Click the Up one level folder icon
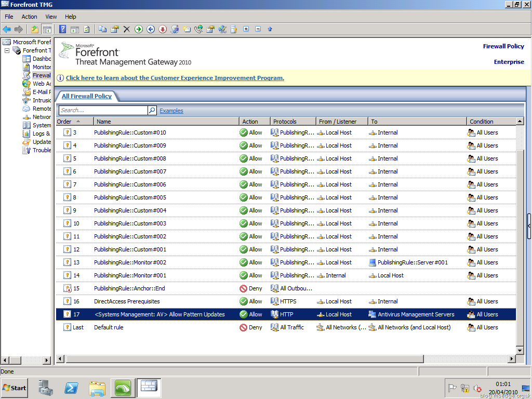 pos(35,29)
